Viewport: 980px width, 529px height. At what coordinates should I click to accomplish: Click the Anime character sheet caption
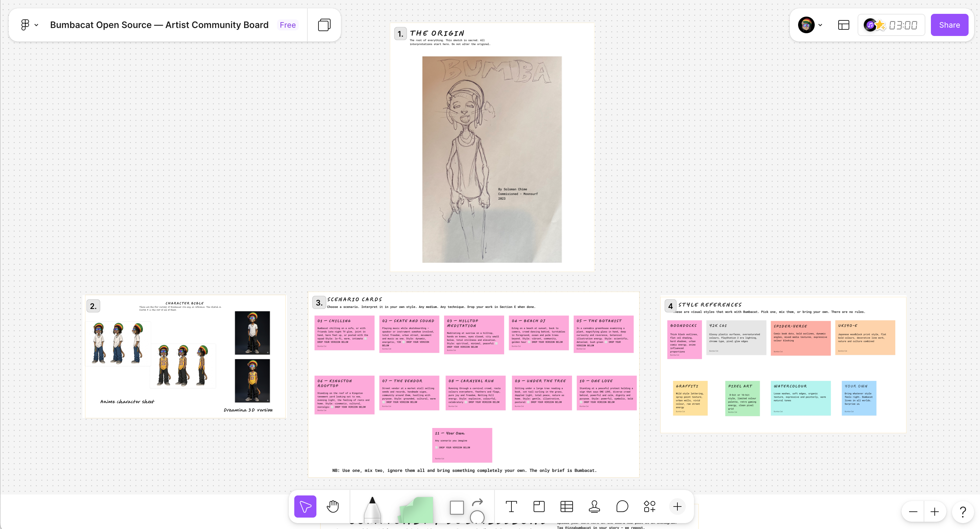(x=128, y=401)
